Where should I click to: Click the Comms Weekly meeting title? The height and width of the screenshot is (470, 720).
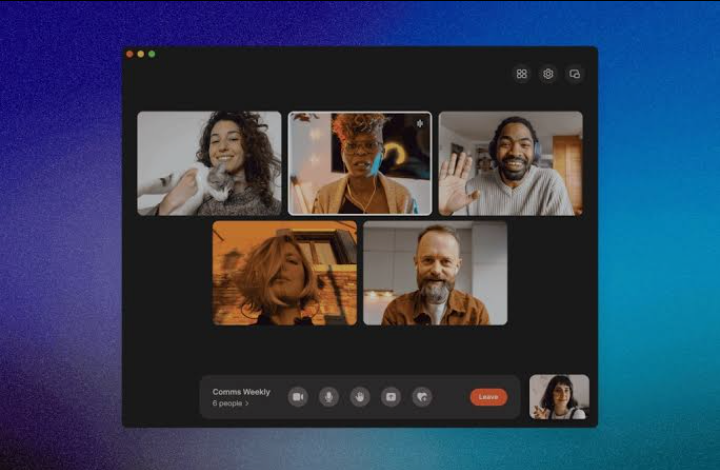(241, 392)
